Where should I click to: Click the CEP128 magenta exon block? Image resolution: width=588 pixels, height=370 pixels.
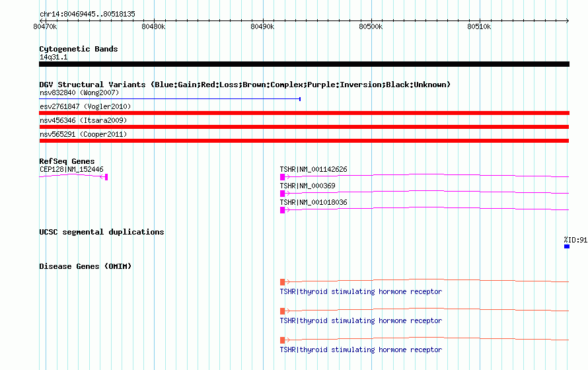click(x=106, y=177)
